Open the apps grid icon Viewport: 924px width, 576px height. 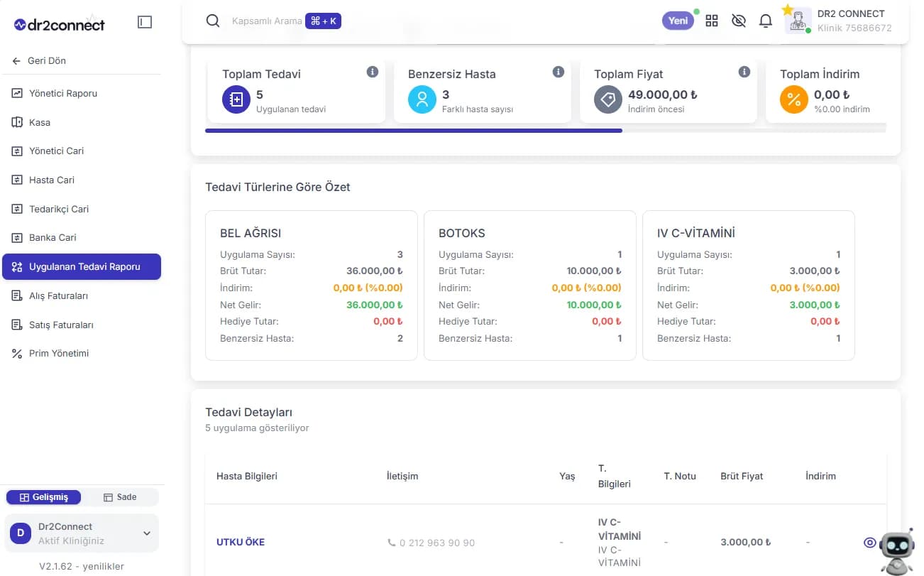pos(712,21)
